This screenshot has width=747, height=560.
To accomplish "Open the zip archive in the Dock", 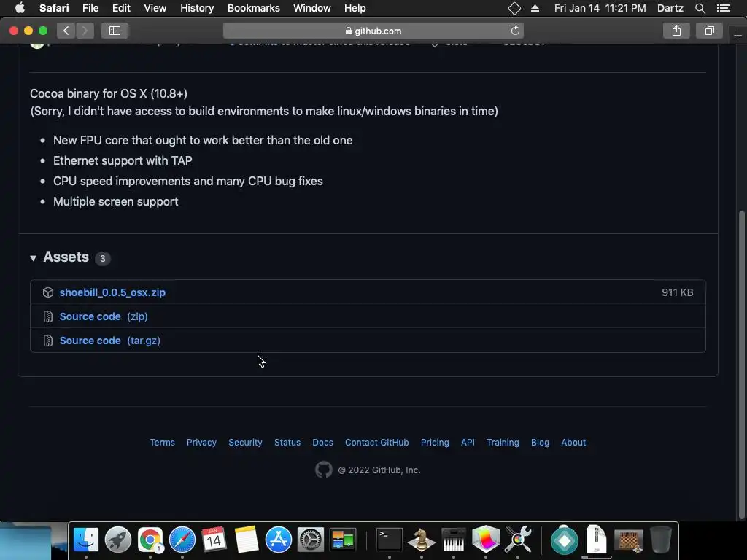I will pyautogui.click(x=597, y=540).
